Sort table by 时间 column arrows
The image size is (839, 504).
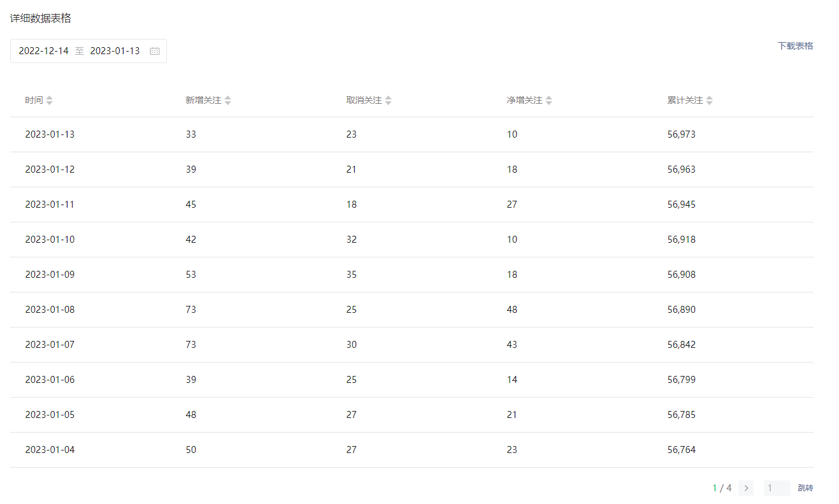(50, 101)
